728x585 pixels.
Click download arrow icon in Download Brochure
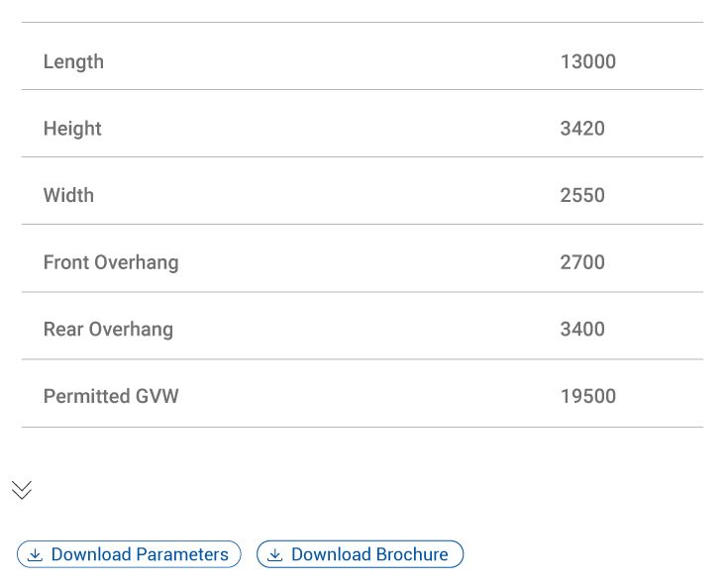click(x=275, y=555)
